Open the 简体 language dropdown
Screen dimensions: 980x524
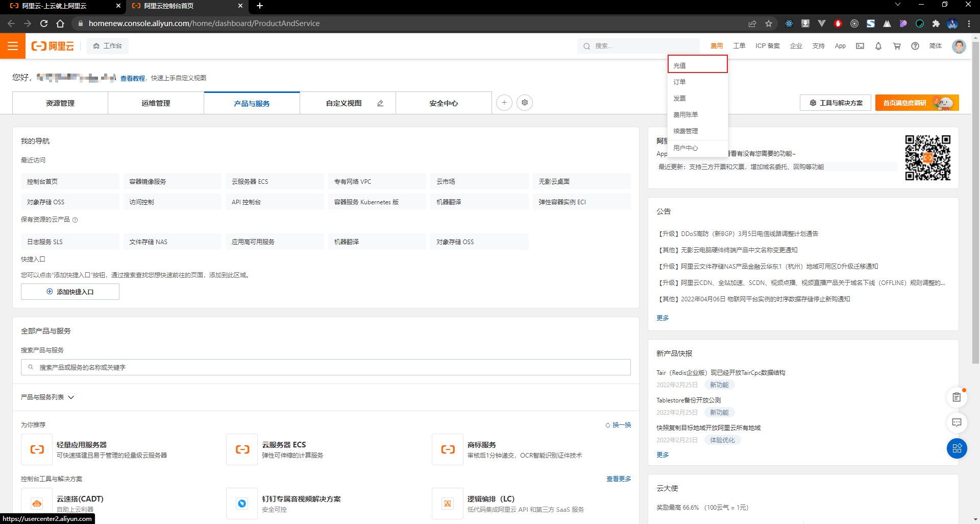click(x=936, y=46)
